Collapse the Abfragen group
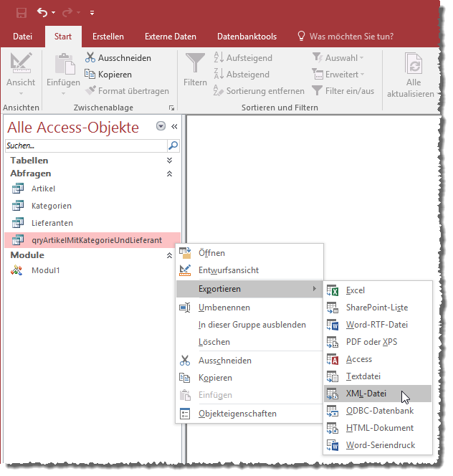Viewport: 453px width, 476px height. [169, 173]
